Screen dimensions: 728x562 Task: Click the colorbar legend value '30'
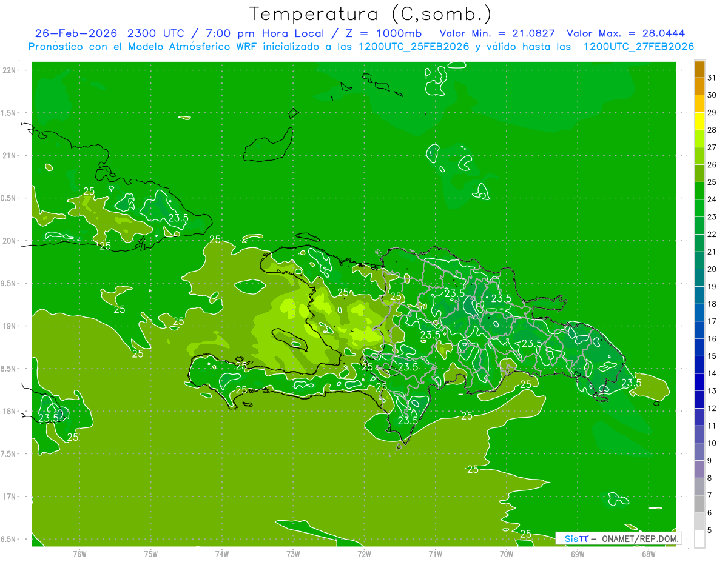coord(712,95)
